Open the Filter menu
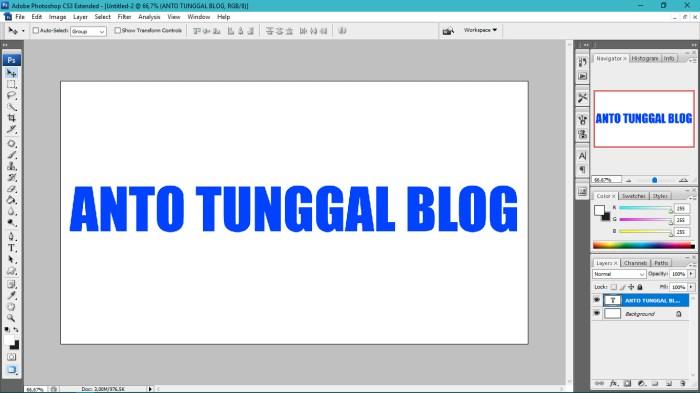The width and height of the screenshot is (700, 393). click(x=124, y=17)
